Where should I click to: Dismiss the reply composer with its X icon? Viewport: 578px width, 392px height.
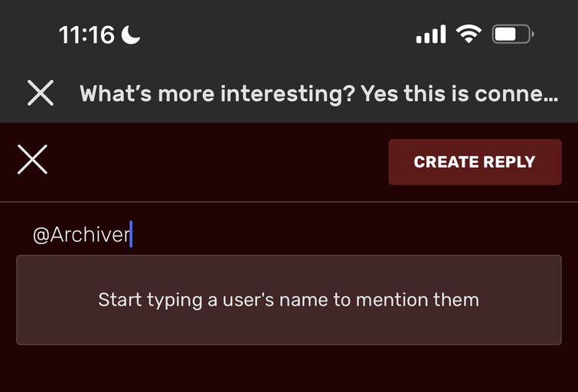(x=32, y=159)
